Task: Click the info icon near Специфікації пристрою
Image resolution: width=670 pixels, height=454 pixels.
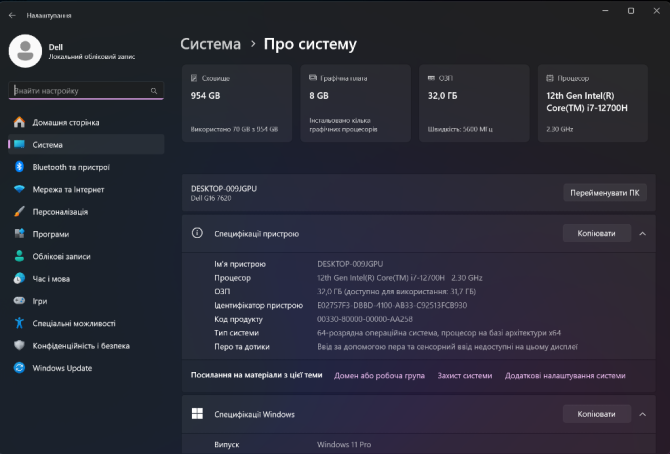Action: click(197, 233)
